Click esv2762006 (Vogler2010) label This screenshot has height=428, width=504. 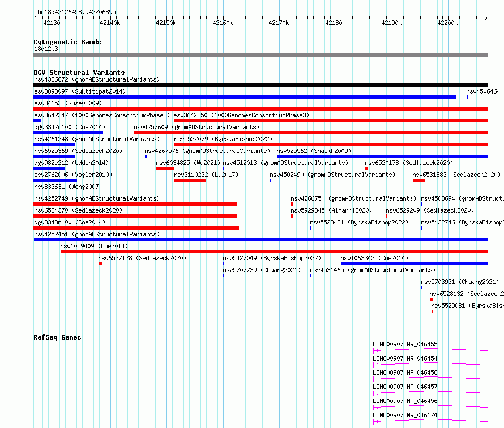point(73,175)
